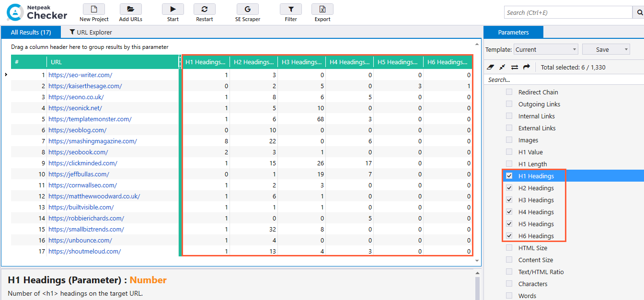Visit the https://smashingmagazine.com/ link
This screenshot has height=300, width=644.
(92, 141)
